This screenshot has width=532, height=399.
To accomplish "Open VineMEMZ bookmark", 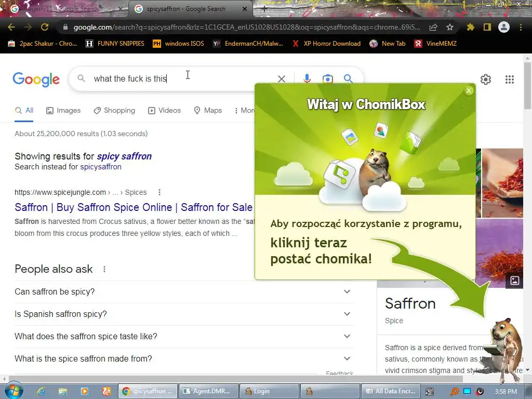I will pyautogui.click(x=436, y=44).
